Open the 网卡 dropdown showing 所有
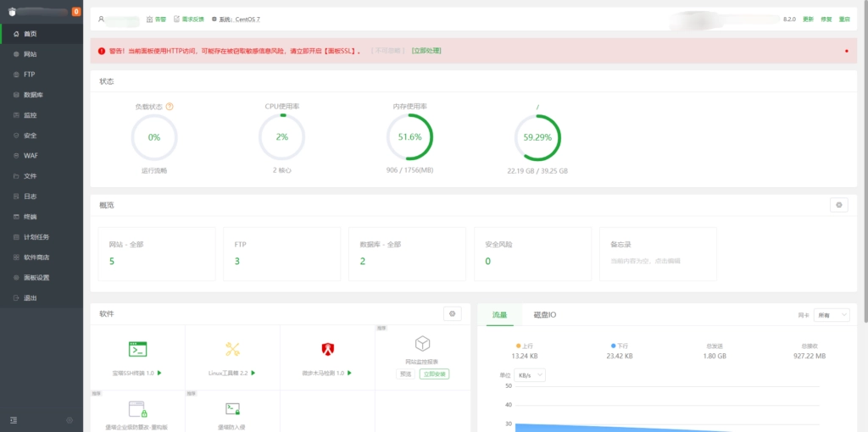 coord(831,315)
